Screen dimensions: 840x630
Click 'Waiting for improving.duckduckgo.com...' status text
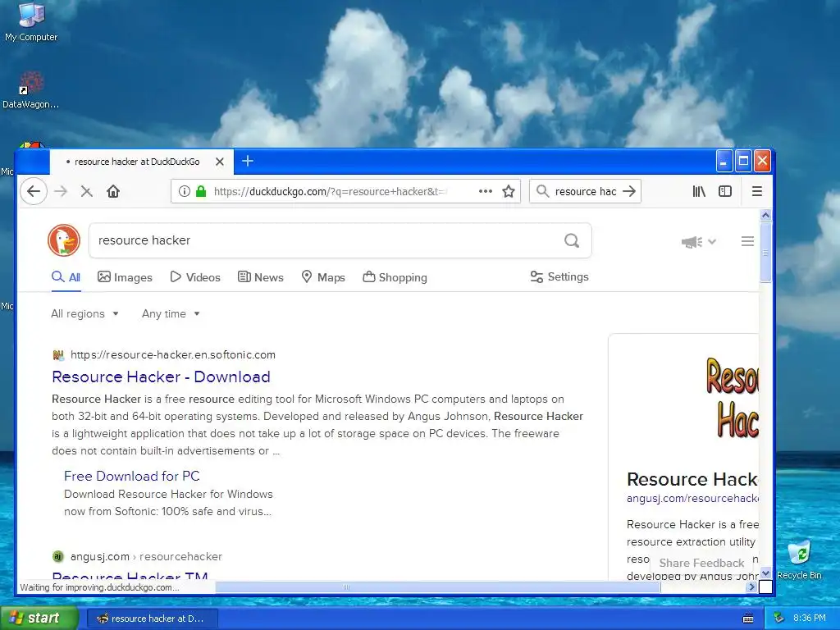click(x=99, y=587)
